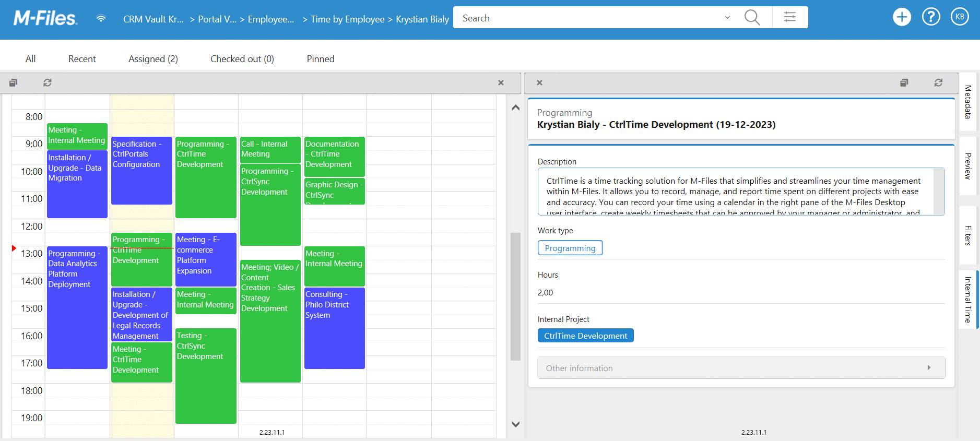
Task: Open the help question mark icon
Action: (x=931, y=17)
